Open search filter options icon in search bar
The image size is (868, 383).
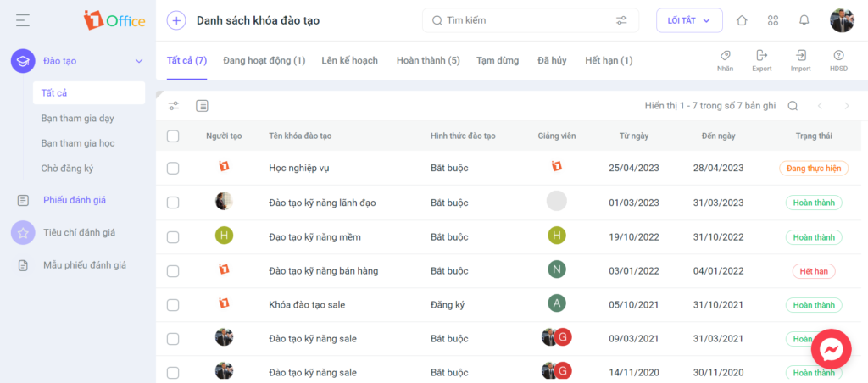(621, 20)
